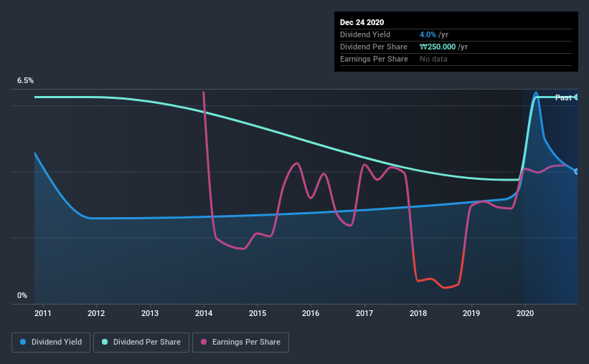Click the 6.5% y-axis label
The width and height of the screenshot is (589, 364).
coord(25,81)
